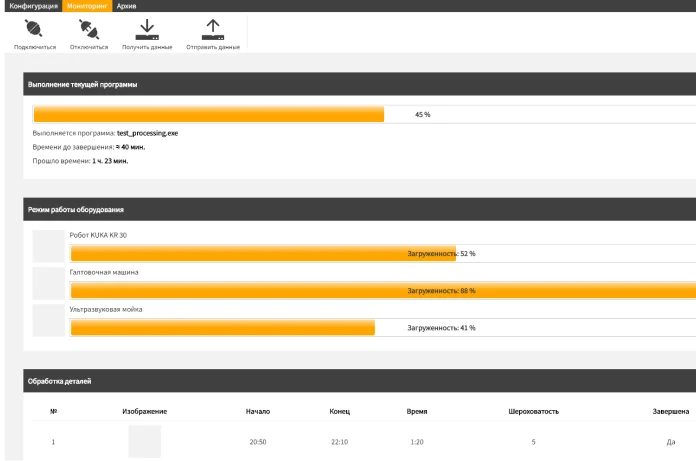Click the Ультразвуковая мойка image thumbnail

tap(49, 320)
